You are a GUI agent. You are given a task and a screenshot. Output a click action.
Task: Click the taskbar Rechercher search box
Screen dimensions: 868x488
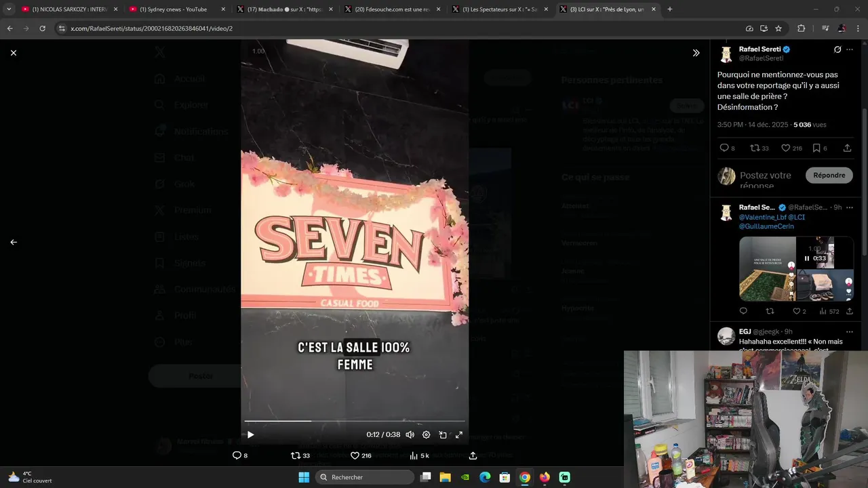point(365,477)
